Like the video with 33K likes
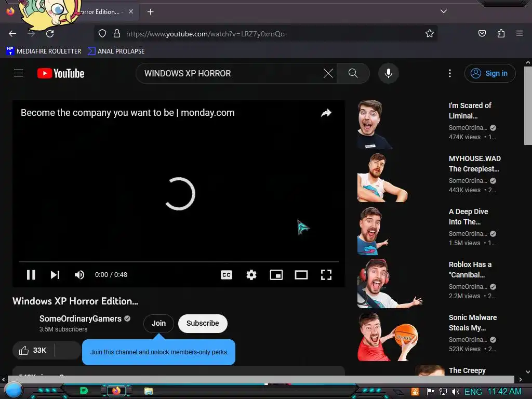The height and width of the screenshot is (399, 532). click(33, 351)
